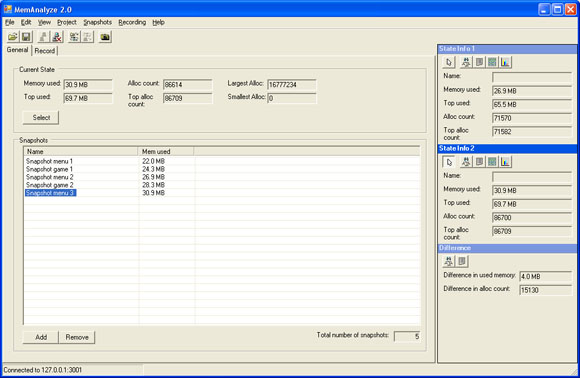580x378 pixels.
Task: Click the Smallest Alloc field
Action: pos(292,98)
